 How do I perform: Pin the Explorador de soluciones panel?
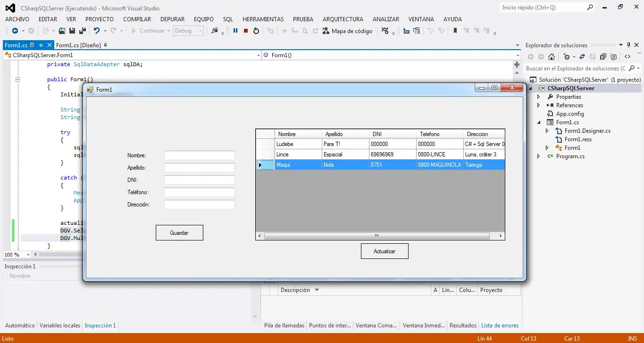pyautogui.click(x=628, y=45)
